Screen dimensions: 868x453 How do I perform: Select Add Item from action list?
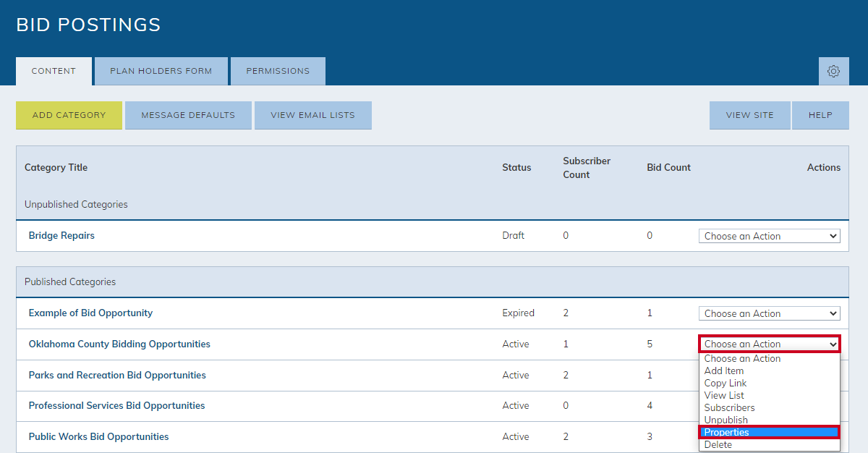point(770,371)
